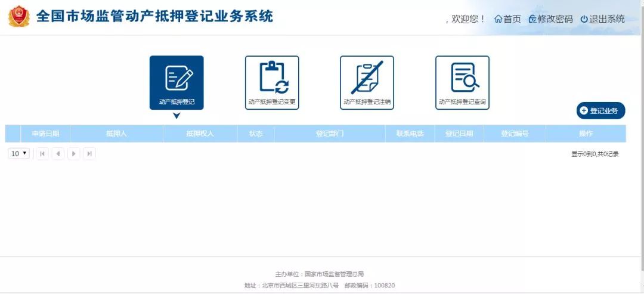Image resolution: width=644 pixels, height=294 pixels.
Task: Click 登记日期 column header
Action: pyautogui.click(x=459, y=134)
